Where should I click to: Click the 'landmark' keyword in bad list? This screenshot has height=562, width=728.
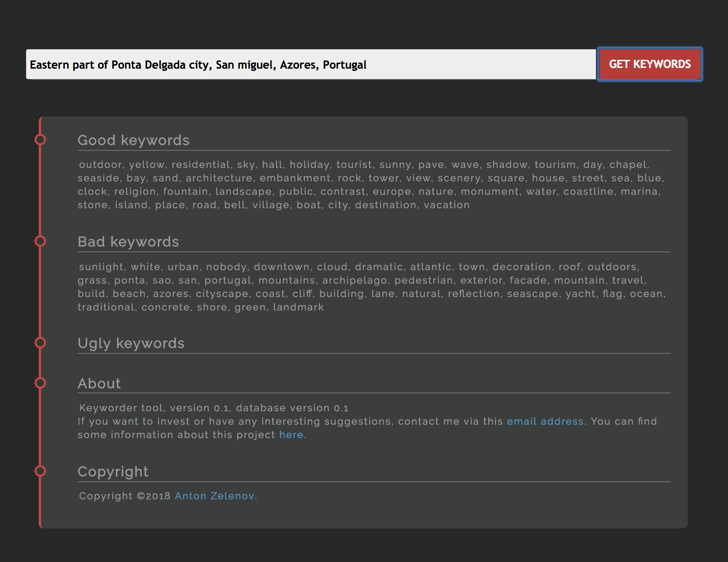point(298,307)
